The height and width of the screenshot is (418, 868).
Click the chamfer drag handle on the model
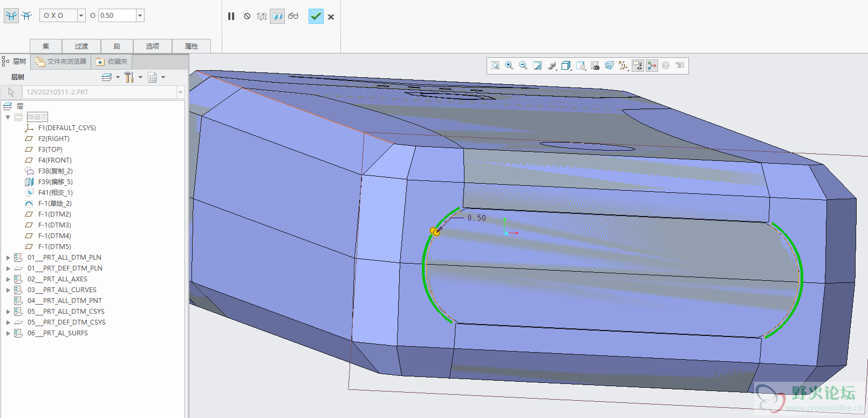tap(434, 232)
